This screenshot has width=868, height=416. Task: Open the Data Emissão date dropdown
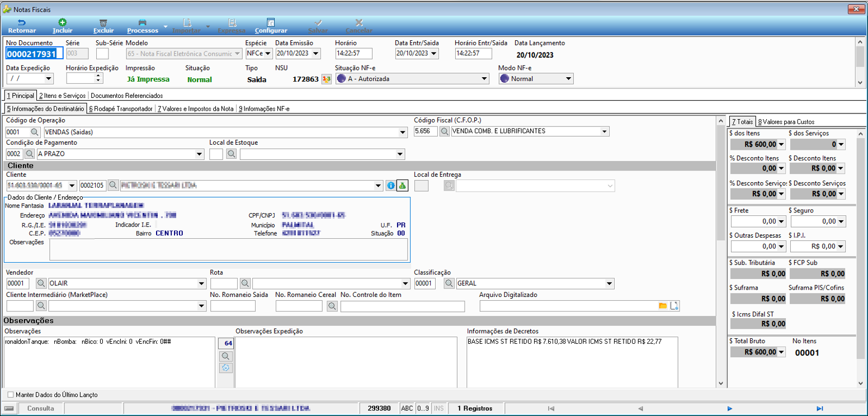click(316, 54)
